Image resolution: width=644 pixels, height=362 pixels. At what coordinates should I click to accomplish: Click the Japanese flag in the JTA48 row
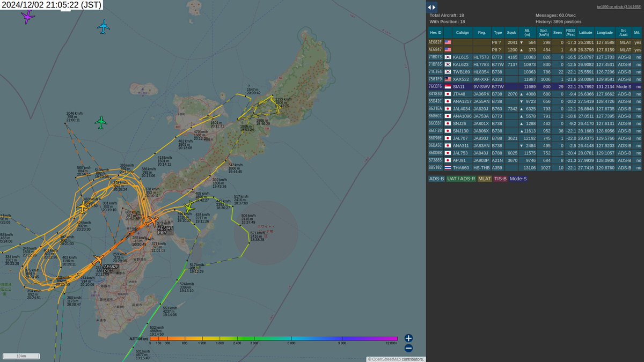[448, 94]
